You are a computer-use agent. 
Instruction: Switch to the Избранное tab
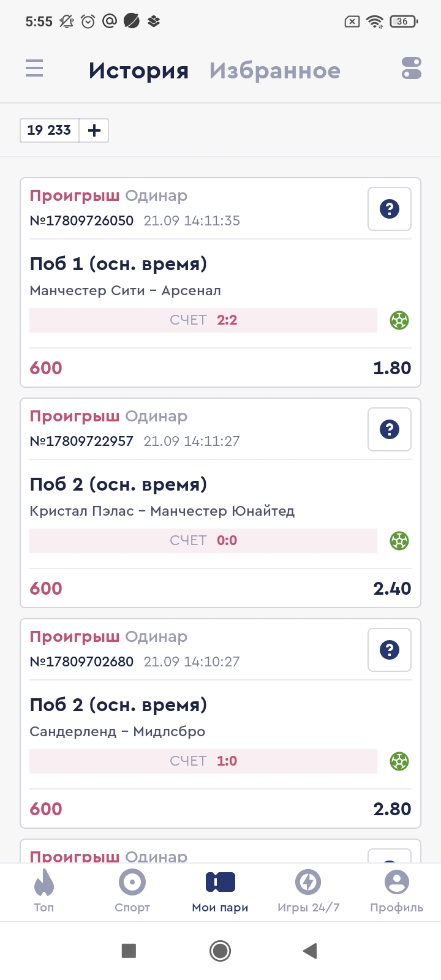point(274,71)
